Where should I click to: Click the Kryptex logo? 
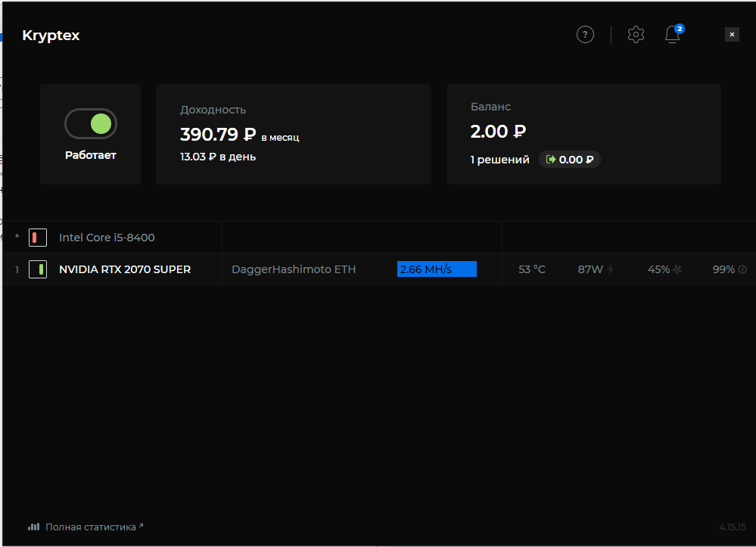tap(51, 36)
